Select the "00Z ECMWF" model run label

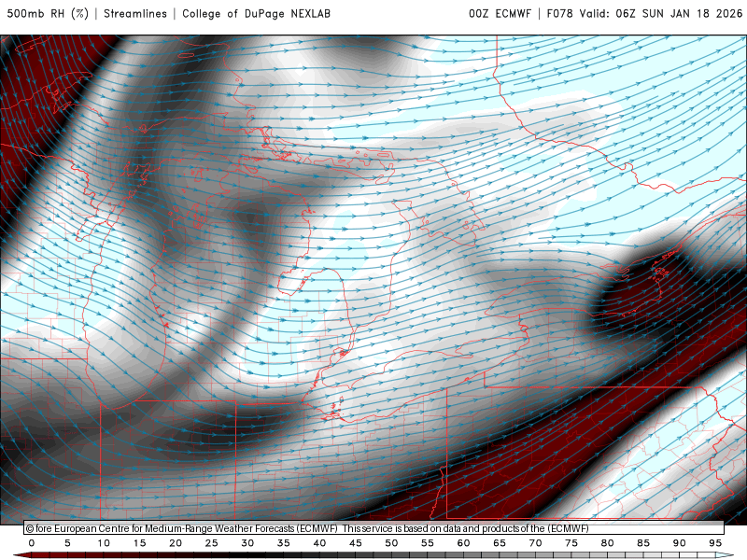pyautogui.click(x=500, y=13)
